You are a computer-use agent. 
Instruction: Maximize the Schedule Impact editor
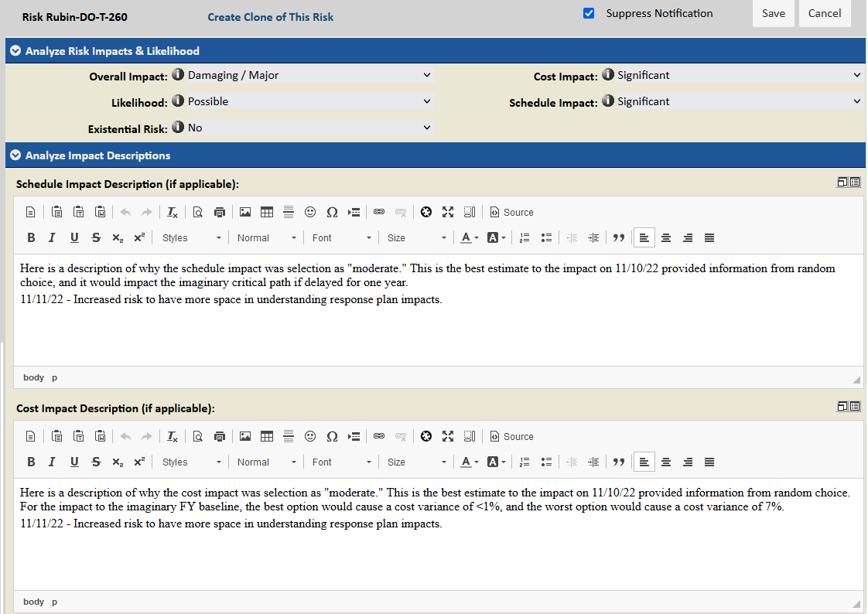point(448,213)
